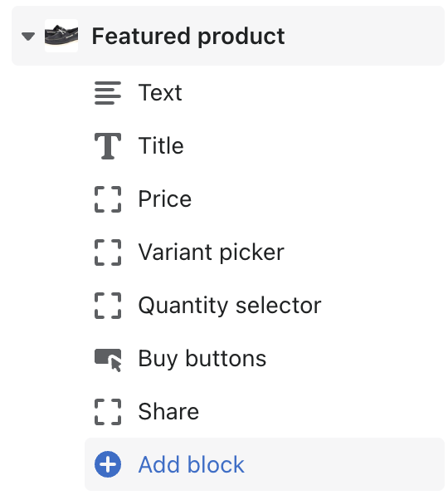Screen dimensions: 448x495
Task: Click the Variant picker block icon
Action: (x=108, y=252)
